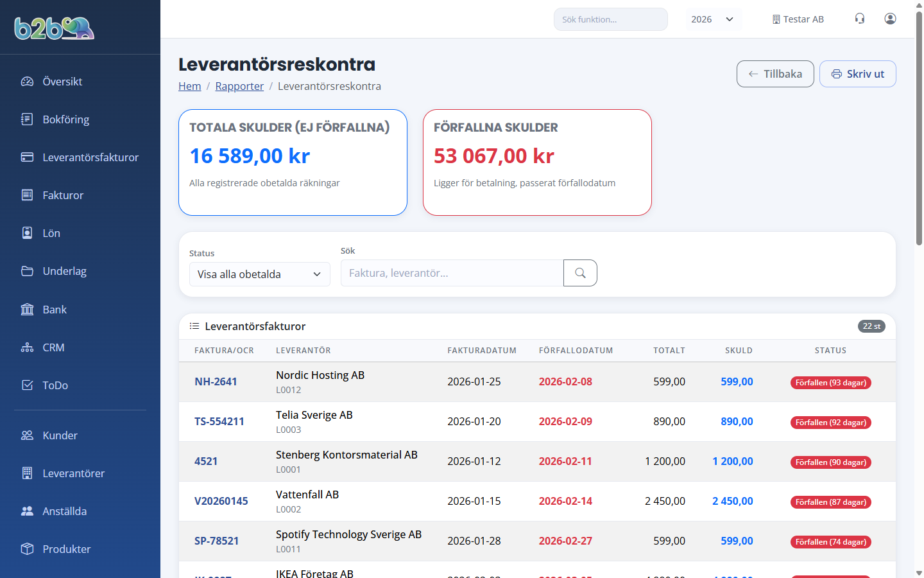Click debt amount 2 450,00 in blue
The width and height of the screenshot is (924, 578).
733,501
